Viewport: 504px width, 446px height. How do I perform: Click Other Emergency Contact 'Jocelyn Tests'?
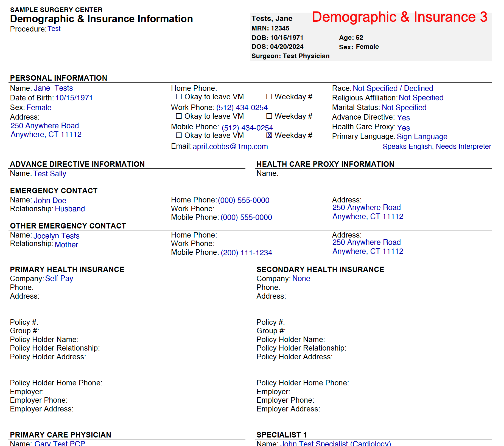point(56,236)
